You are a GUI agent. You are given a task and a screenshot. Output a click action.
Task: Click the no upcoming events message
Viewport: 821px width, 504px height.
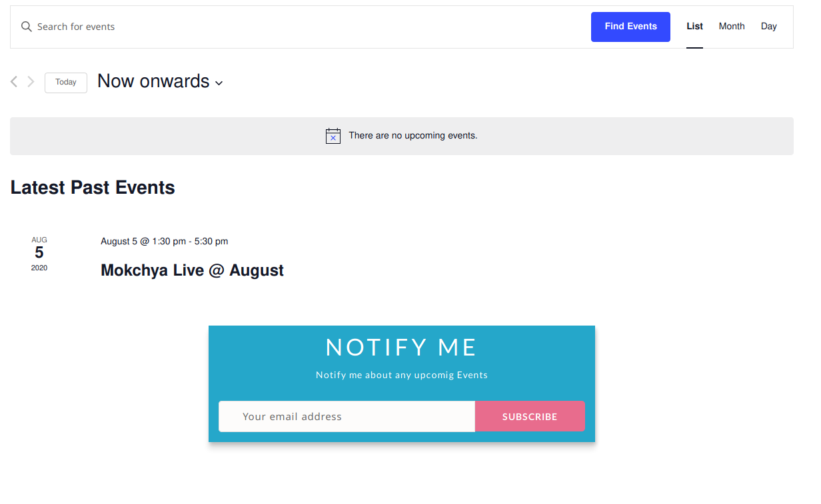click(x=412, y=136)
